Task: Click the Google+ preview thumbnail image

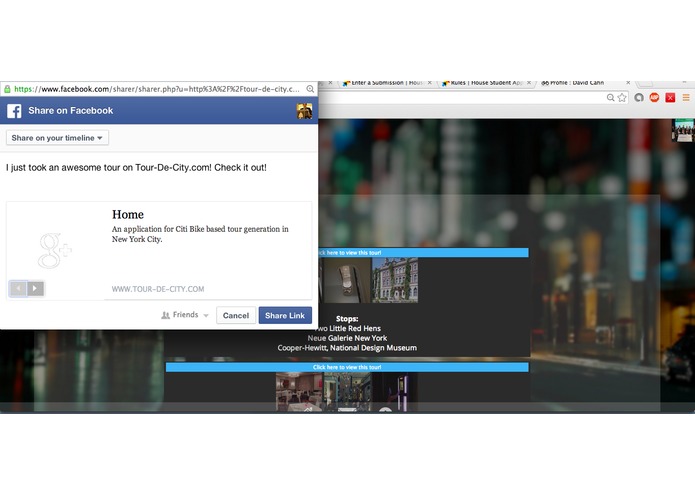Action: (55, 250)
